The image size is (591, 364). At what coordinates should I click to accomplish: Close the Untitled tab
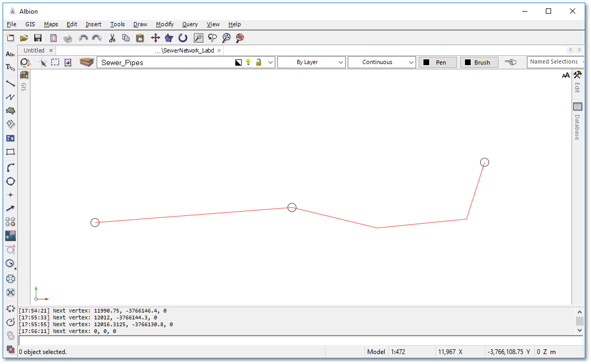(51, 50)
